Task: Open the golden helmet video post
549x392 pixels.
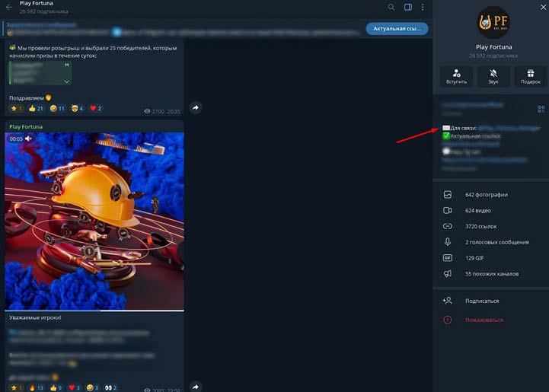Action: click(x=94, y=221)
